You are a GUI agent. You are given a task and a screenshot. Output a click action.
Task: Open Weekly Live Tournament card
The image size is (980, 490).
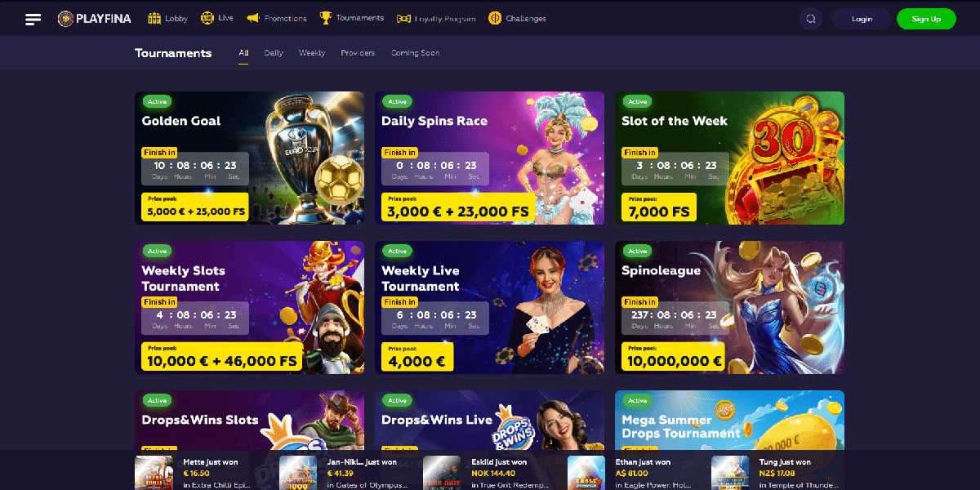tap(489, 307)
